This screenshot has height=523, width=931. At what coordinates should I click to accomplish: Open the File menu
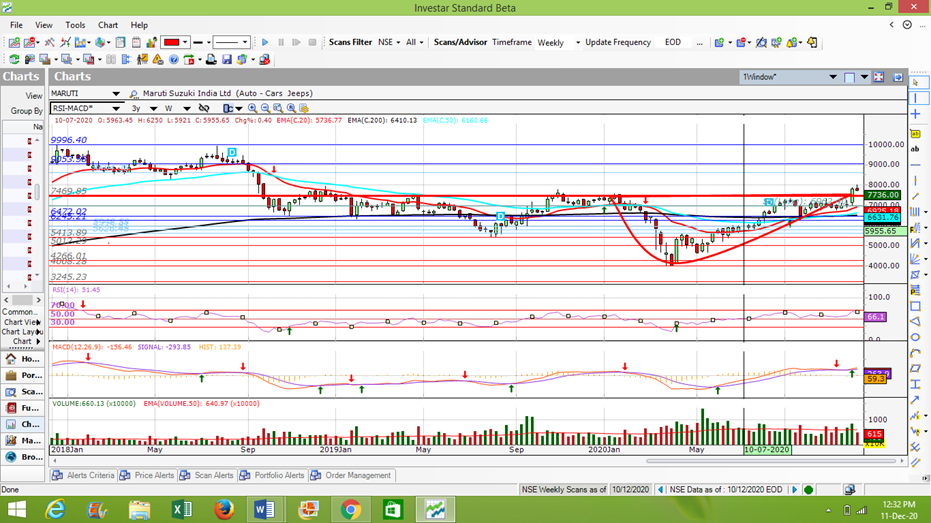pos(16,25)
